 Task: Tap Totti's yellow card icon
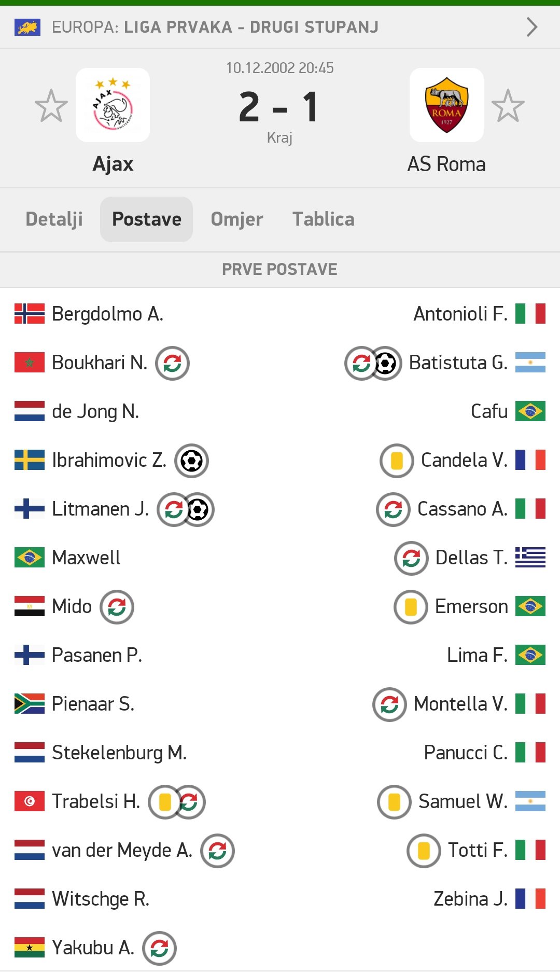424,851
